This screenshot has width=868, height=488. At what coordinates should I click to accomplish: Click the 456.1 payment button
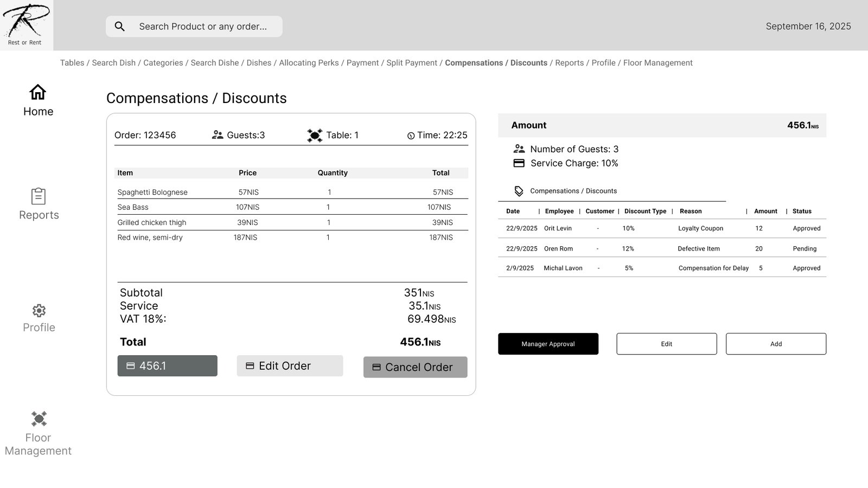click(x=167, y=366)
